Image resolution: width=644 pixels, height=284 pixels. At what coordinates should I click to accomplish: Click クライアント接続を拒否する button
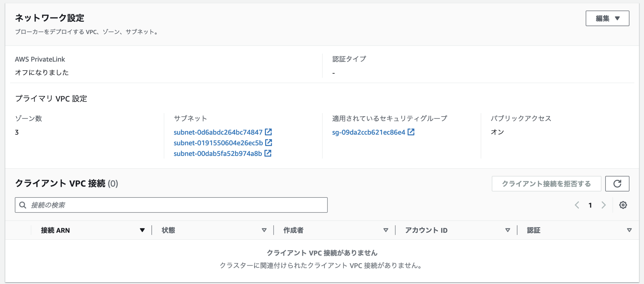coord(546,184)
